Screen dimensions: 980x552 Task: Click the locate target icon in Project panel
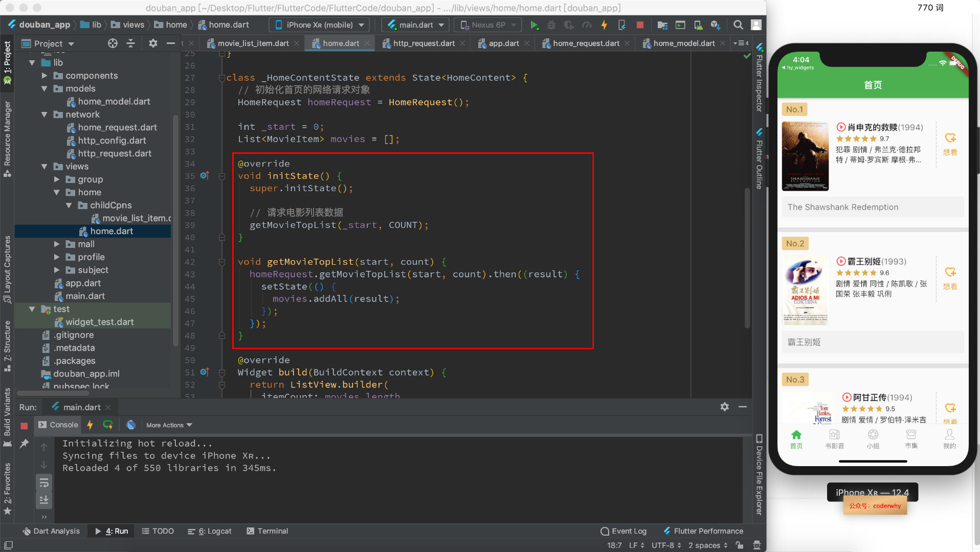(x=113, y=43)
